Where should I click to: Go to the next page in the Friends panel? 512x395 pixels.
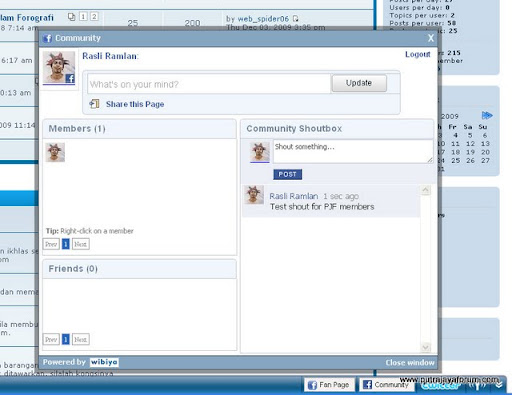pos(81,339)
